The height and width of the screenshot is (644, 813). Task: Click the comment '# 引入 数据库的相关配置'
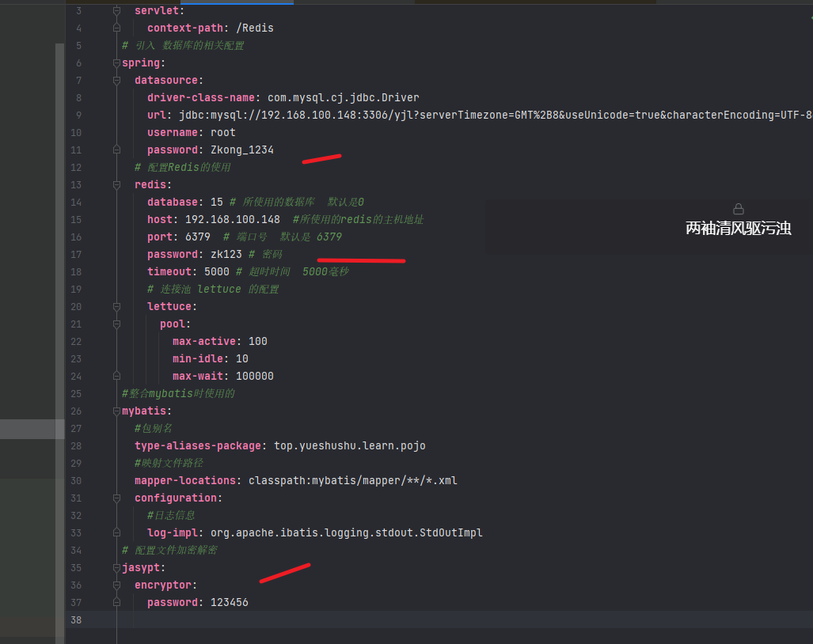point(183,46)
